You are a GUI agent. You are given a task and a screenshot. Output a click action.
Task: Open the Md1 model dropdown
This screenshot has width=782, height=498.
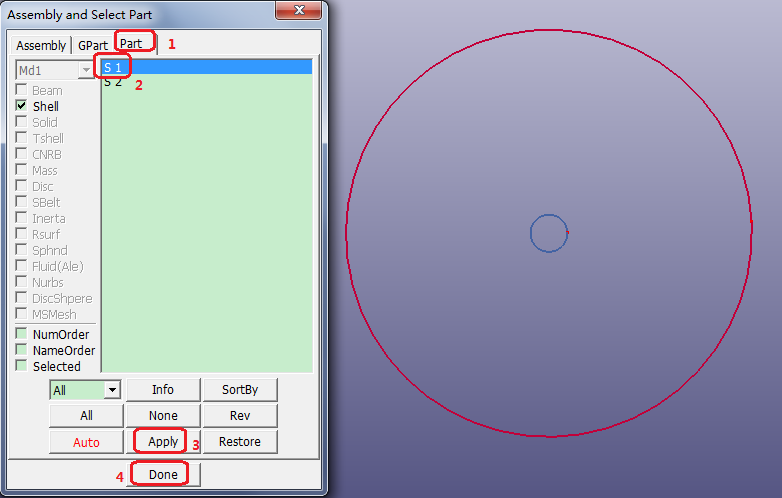tap(86, 70)
